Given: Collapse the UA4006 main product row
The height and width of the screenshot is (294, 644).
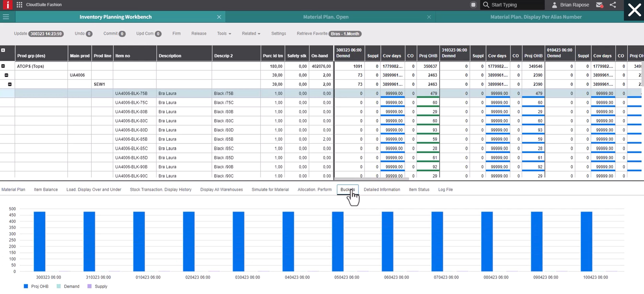Looking at the screenshot, I should 6,75.
